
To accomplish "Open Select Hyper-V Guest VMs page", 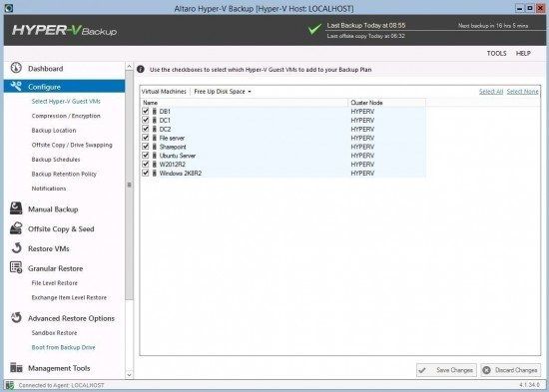I will tap(66, 101).
